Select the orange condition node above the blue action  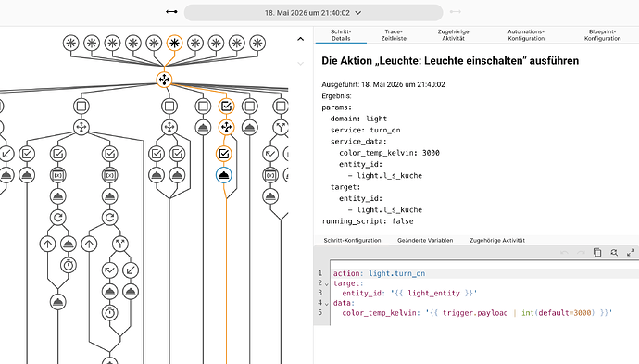coord(224,154)
